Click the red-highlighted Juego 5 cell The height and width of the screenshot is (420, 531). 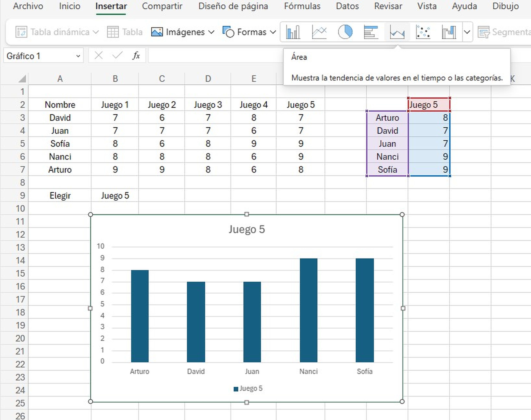[x=429, y=105]
